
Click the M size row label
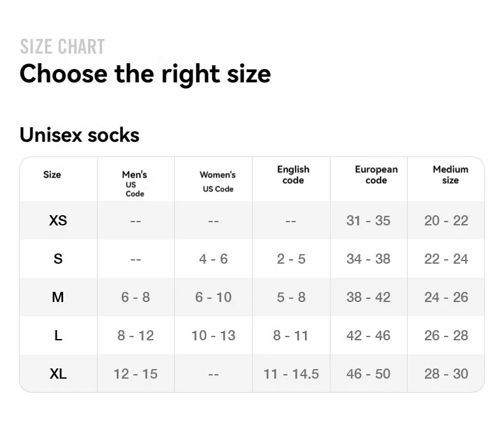click(58, 298)
